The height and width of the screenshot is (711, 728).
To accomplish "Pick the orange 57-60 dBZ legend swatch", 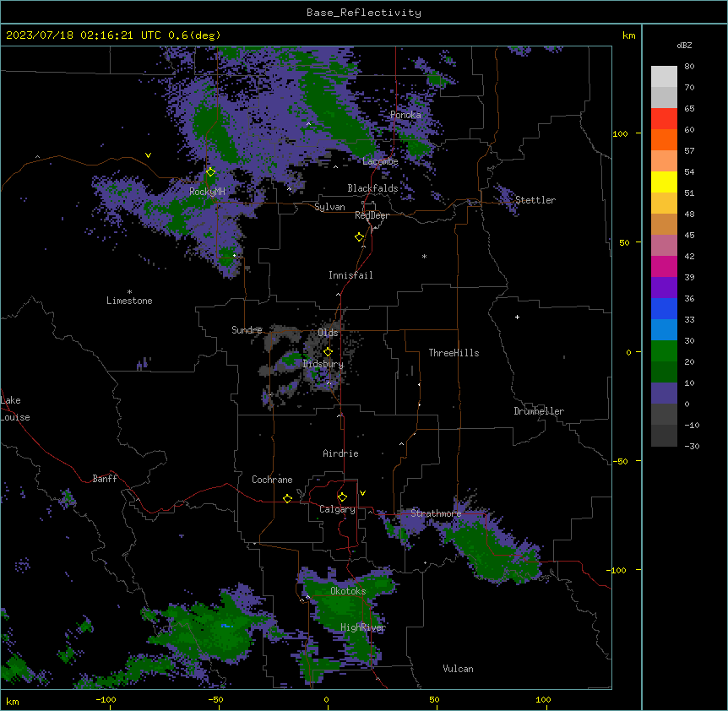I will click(x=664, y=139).
